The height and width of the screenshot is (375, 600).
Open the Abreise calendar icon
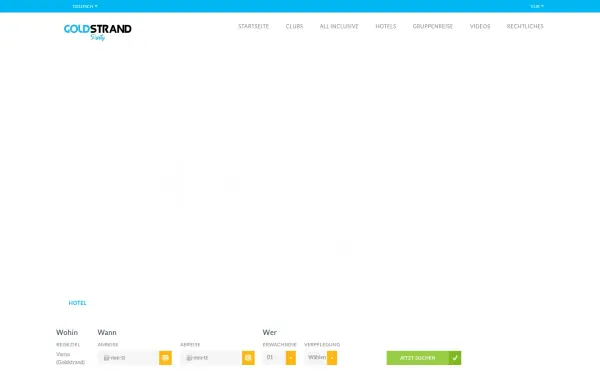248,358
